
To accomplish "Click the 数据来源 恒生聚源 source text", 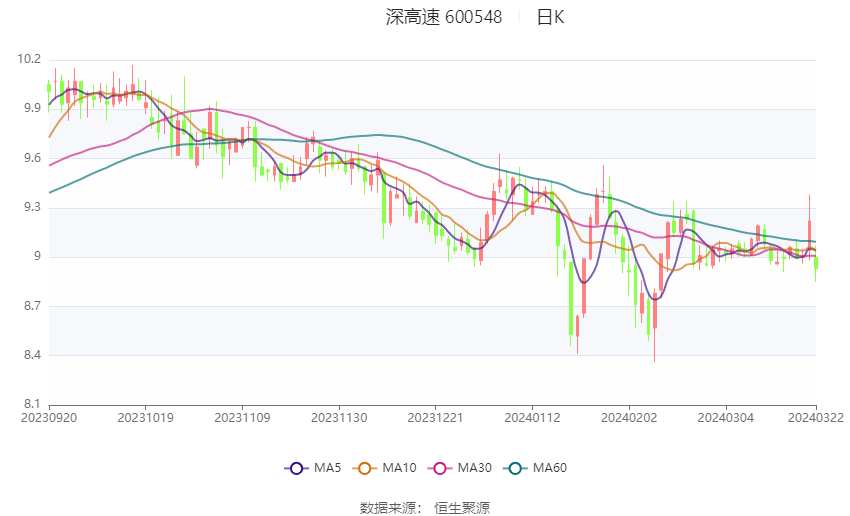I will point(425,508).
